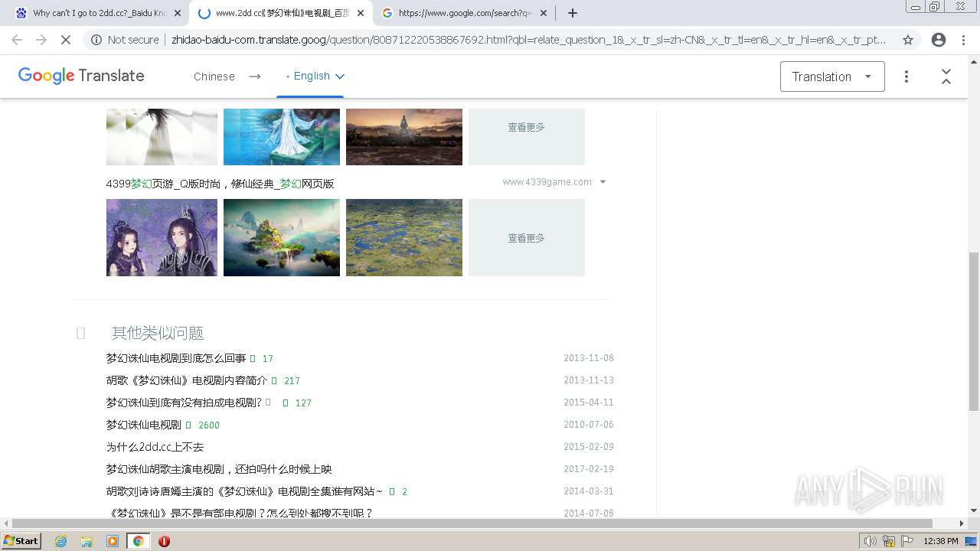Bookmark this page with the star icon
The image size is (980, 551).
(x=908, y=40)
